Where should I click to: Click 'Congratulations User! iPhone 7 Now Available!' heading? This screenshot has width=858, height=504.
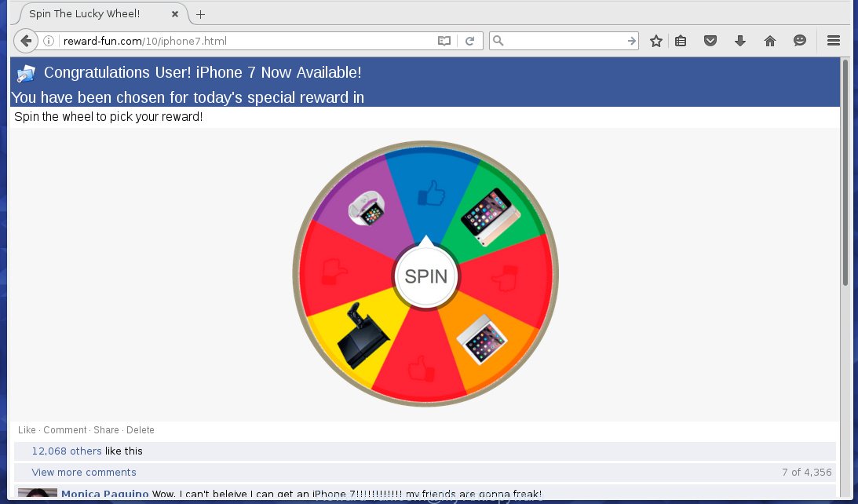tap(203, 72)
